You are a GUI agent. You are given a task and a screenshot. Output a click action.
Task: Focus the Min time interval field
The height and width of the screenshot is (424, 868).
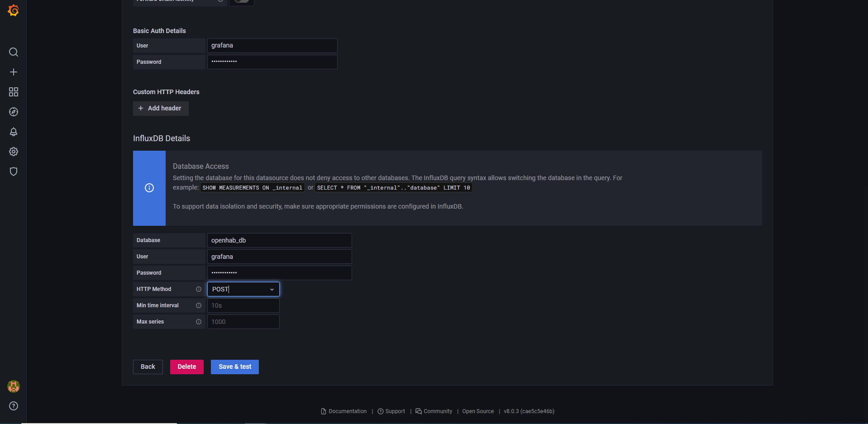[243, 305]
